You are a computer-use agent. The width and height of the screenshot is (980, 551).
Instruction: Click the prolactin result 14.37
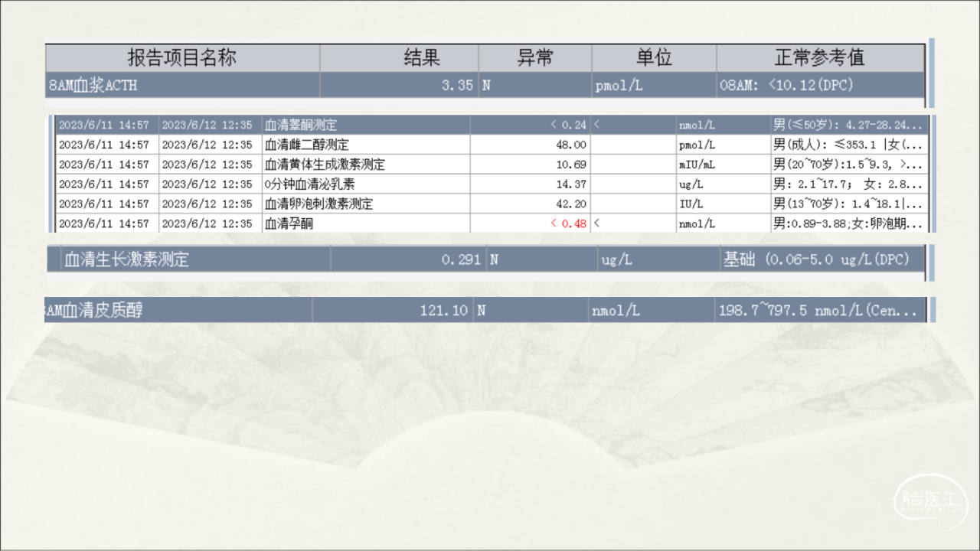point(572,184)
